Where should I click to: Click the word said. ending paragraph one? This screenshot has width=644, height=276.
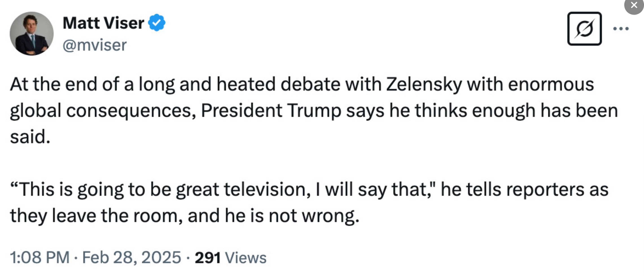pos(30,137)
